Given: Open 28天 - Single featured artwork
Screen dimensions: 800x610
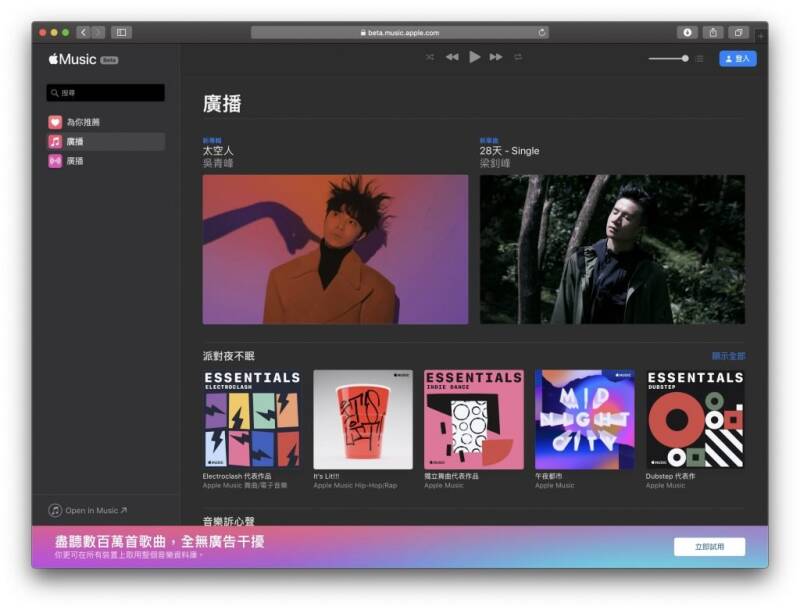Looking at the screenshot, I should pyautogui.click(x=612, y=249).
